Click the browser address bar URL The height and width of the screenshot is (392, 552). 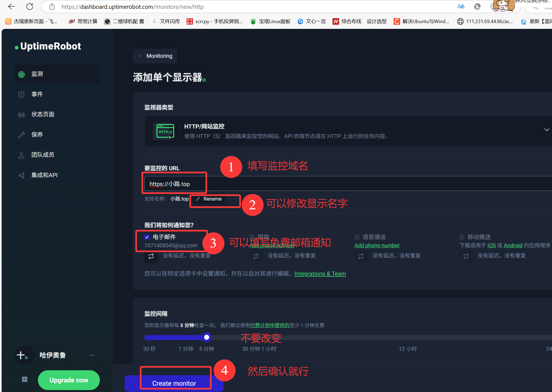click(133, 7)
